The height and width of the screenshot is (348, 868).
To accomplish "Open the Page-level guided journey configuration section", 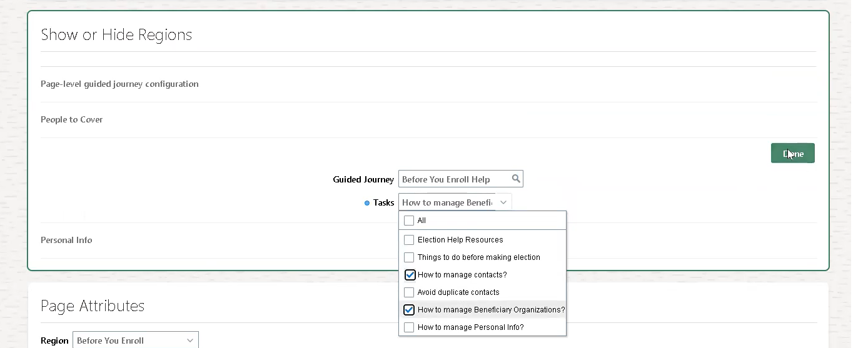I will tap(119, 84).
